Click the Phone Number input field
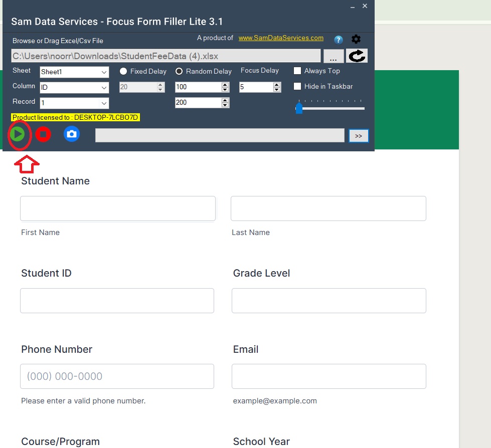Screen dimensions: 491x448 point(117,376)
